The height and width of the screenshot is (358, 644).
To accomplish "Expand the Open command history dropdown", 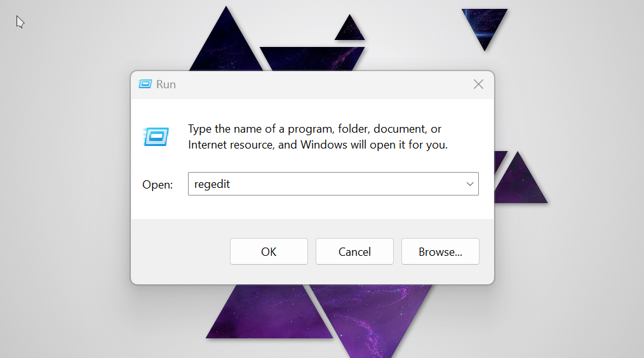I will coord(470,184).
